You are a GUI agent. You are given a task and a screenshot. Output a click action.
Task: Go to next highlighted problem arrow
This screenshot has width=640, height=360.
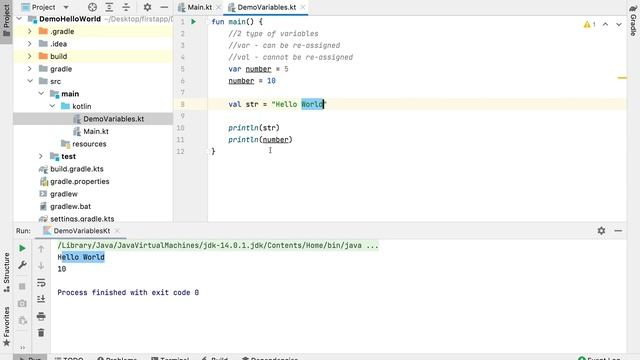[x=619, y=24]
